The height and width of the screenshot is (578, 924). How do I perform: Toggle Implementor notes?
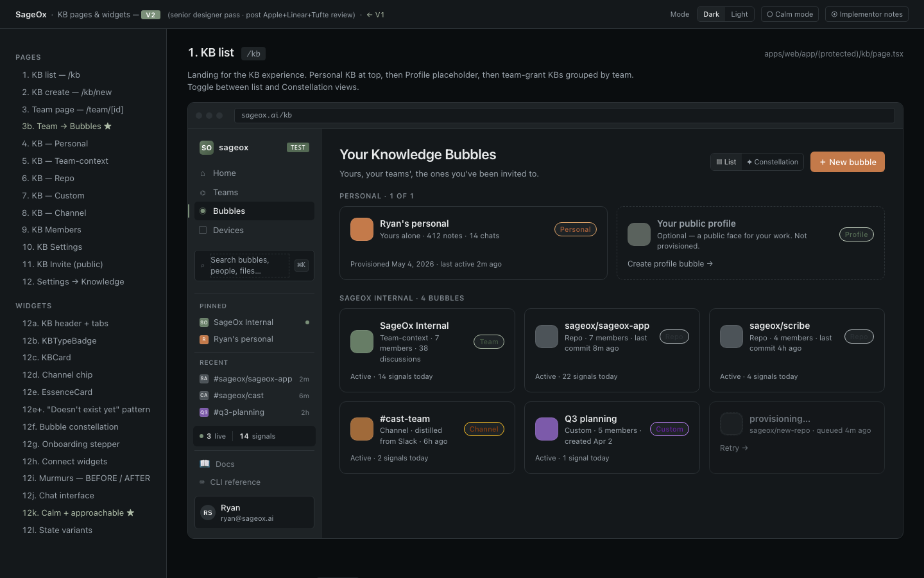pos(867,14)
